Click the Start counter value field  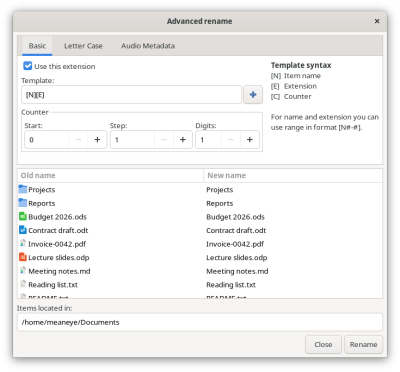point(47,140)
